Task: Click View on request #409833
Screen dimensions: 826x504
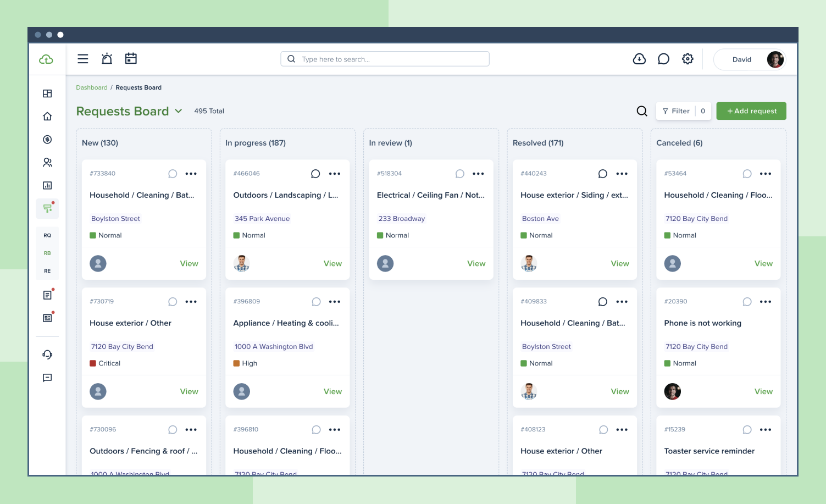Action: pyautogui.click(x=620, y=392)
